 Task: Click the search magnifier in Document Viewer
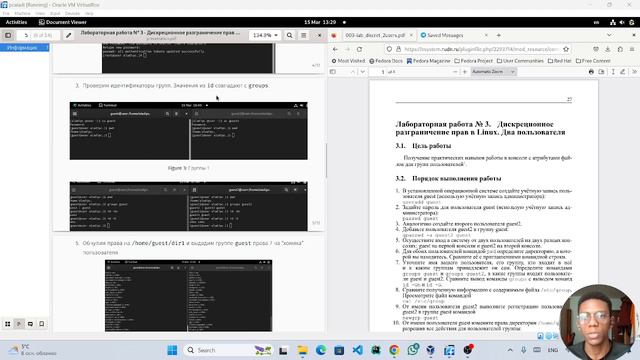[x=289, y=36]
